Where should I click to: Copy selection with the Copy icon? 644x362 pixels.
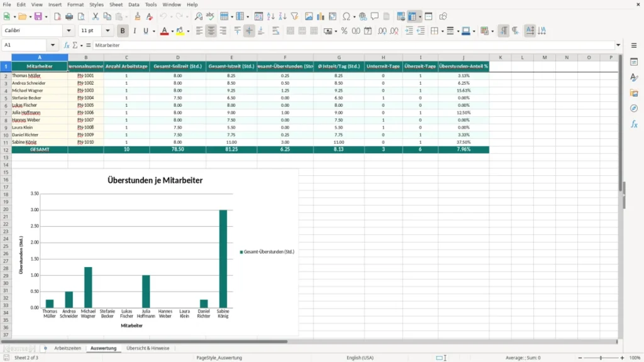(107, 16)
